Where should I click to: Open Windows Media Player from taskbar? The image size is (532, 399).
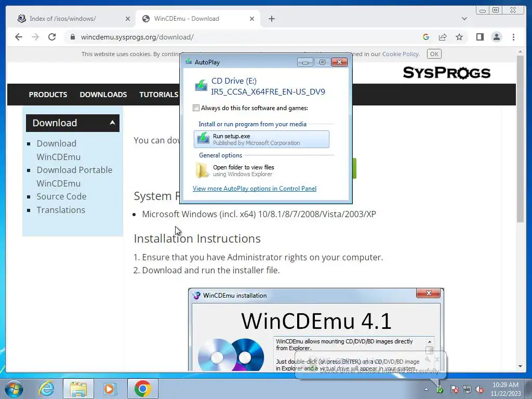[110, 389]
